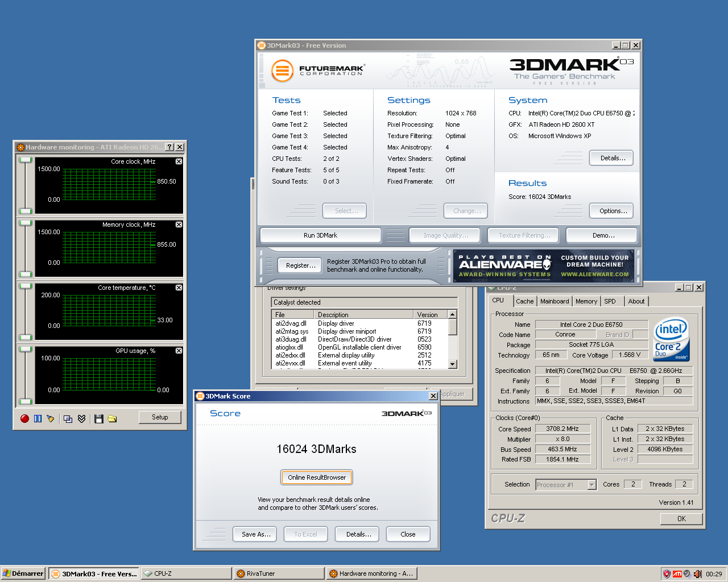Click the driver list scrollbar up arrow
Viewport: 728px width, 582px height.
click(x=453, y=314)
